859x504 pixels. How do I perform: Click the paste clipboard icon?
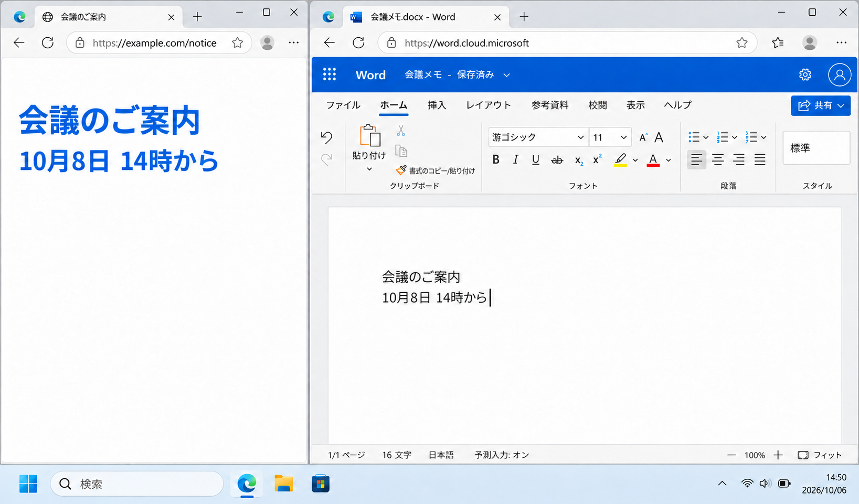click(369, 135)
